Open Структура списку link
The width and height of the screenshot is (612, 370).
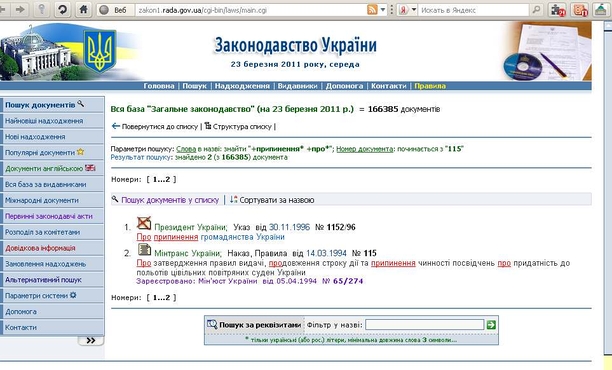[242, 126]
